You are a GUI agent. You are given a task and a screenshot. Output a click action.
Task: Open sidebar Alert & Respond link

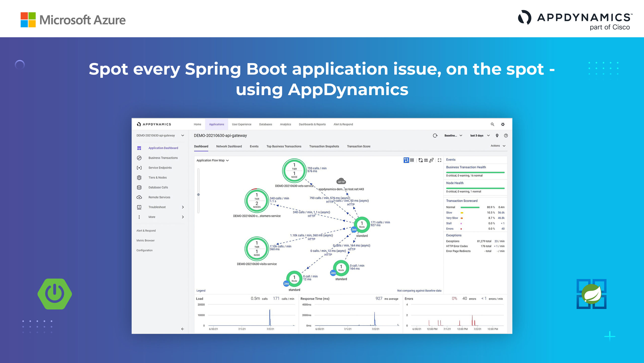(x=146, y=231)
